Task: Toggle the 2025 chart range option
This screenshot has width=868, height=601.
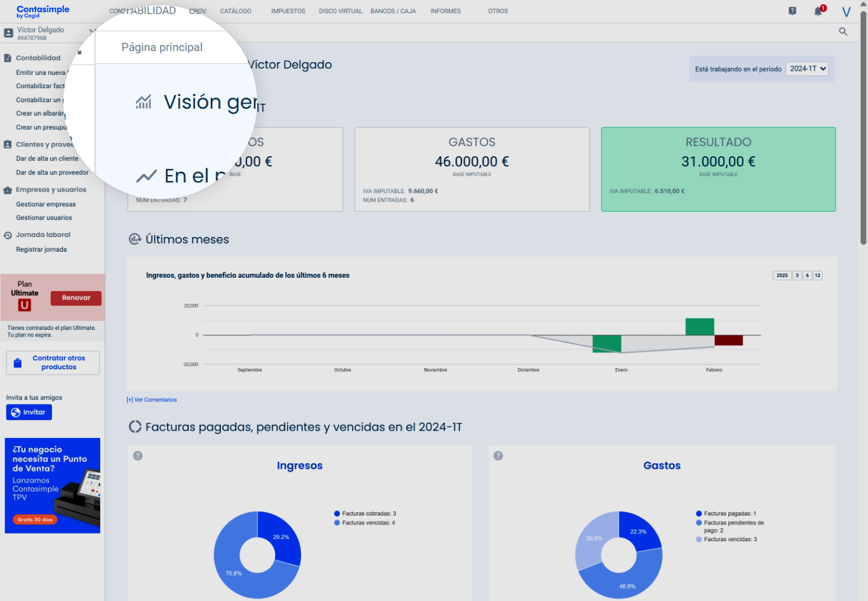Action: pos(782,275)
